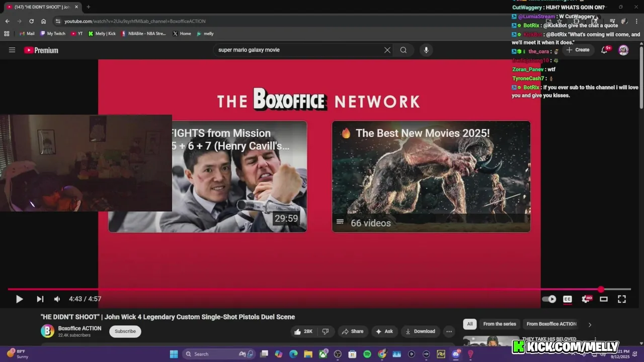
Task: Close the HE DIDN'T SHOOT tab
Action: 76,7
